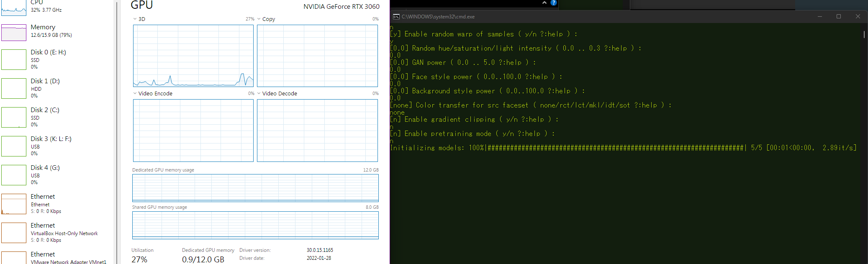Click the 3D engine usage graph
The height and width of the screenshot is (264, 868).
coord(193,56)
